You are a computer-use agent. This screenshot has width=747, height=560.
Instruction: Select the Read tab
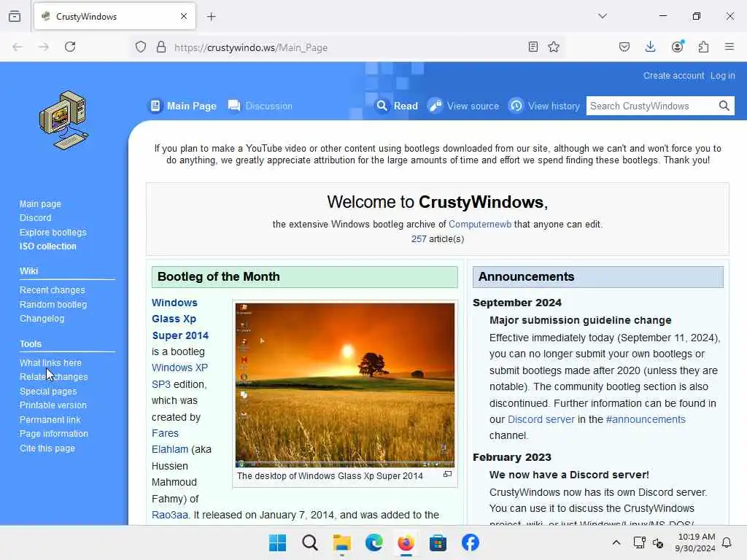point(397,106)
